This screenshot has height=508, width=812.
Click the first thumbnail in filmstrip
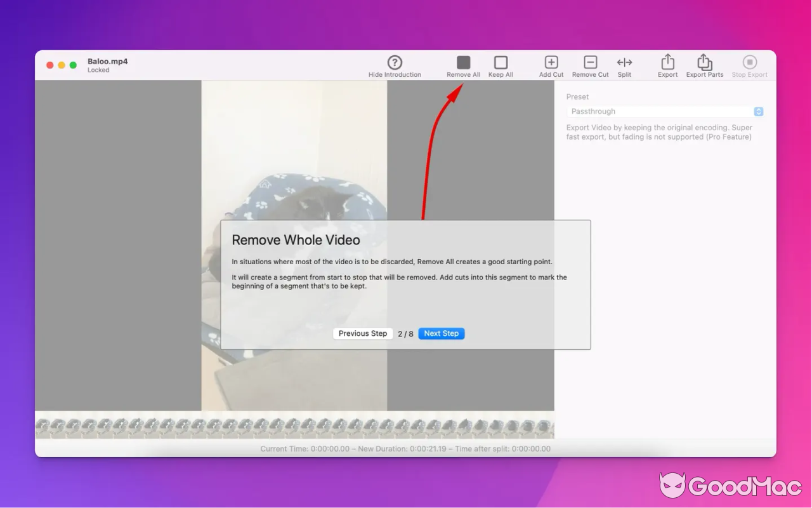pyautogui.click(x=43, y=426)
